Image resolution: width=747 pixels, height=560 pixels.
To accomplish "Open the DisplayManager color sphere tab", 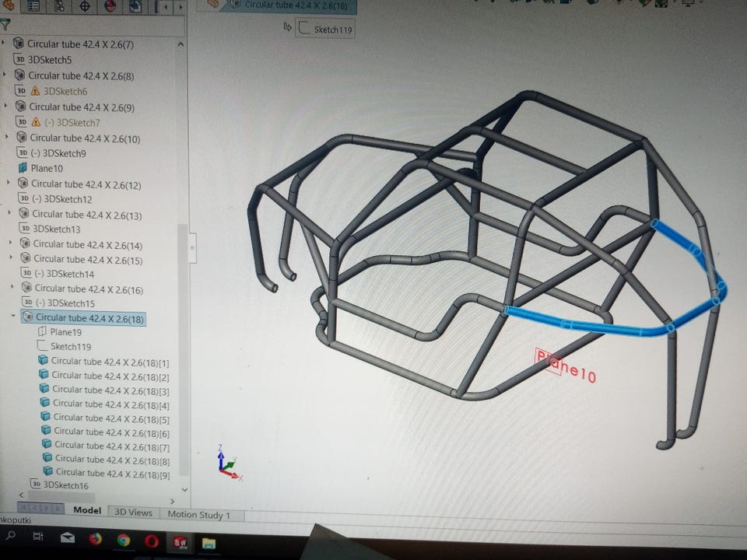I will coord(110,6).
